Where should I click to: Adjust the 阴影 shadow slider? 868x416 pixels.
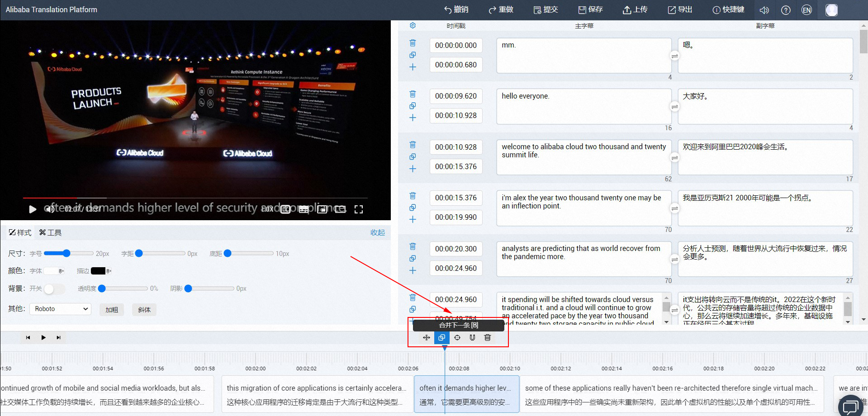209,288
